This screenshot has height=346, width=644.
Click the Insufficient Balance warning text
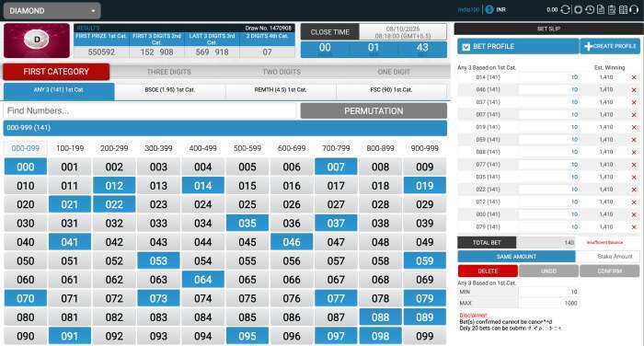click(x=604, y=242)
